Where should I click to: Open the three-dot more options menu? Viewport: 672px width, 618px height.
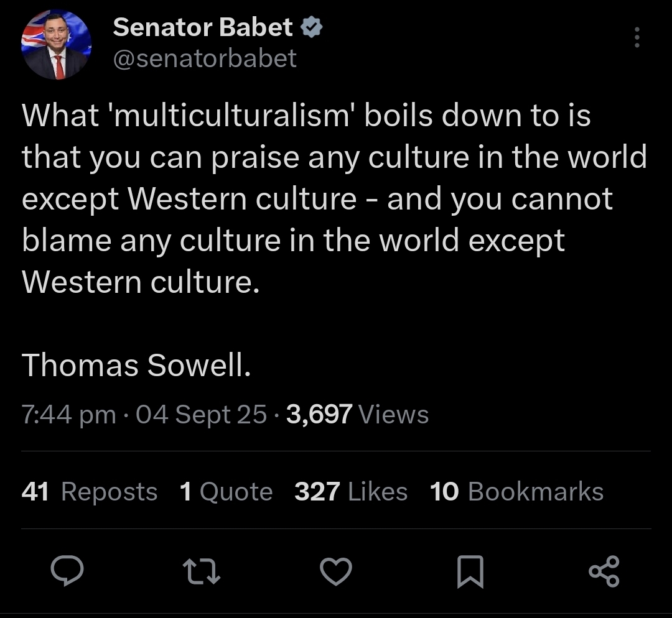point(637,37)
